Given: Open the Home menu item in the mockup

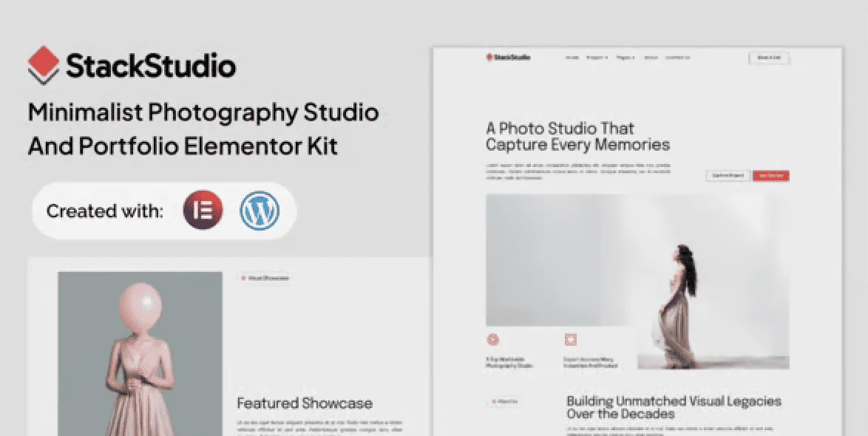Looking at the screenshot, I should pyautogui.click(x=572, y=58).
